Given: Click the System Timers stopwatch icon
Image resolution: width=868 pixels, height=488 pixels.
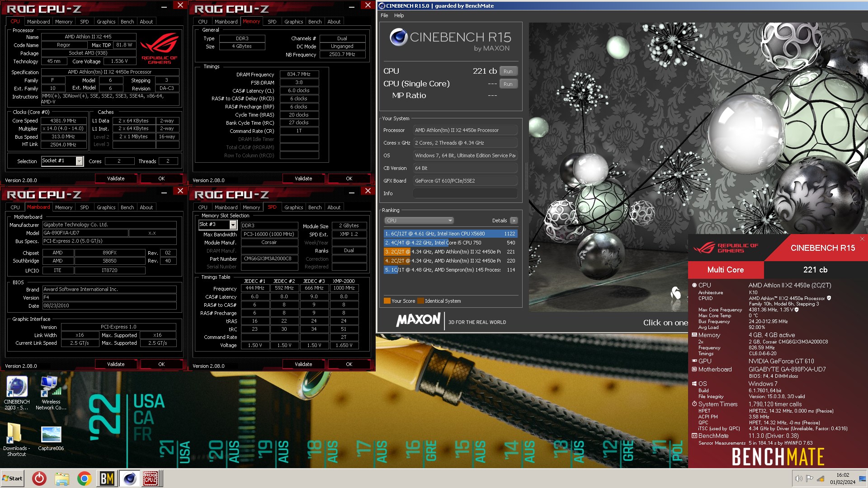Looking at the screenshot, I should [x=694, y=404].
